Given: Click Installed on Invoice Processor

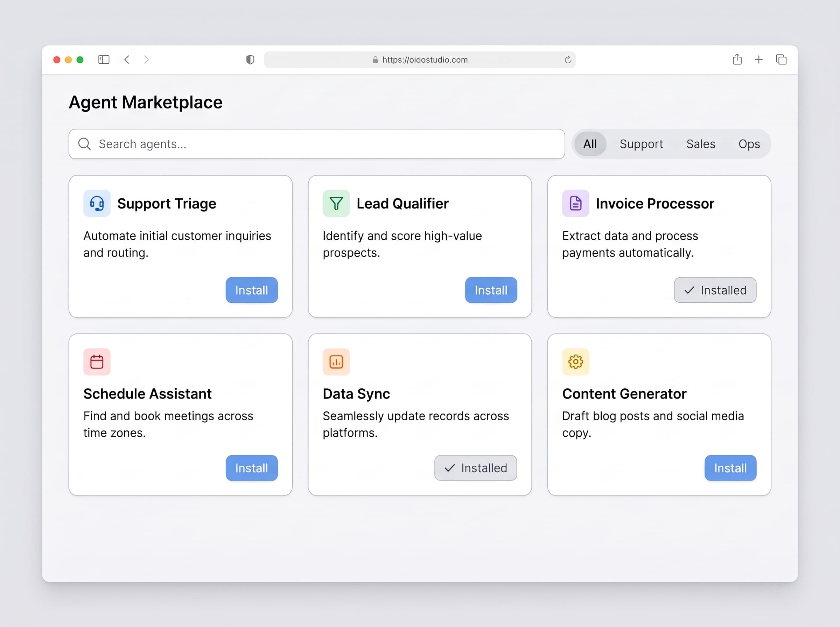Looking at the screenshot, I should [715, 290].
